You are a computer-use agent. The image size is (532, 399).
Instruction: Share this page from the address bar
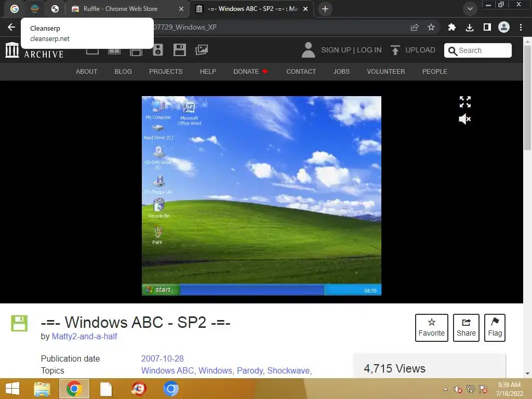tap(415, 27)
